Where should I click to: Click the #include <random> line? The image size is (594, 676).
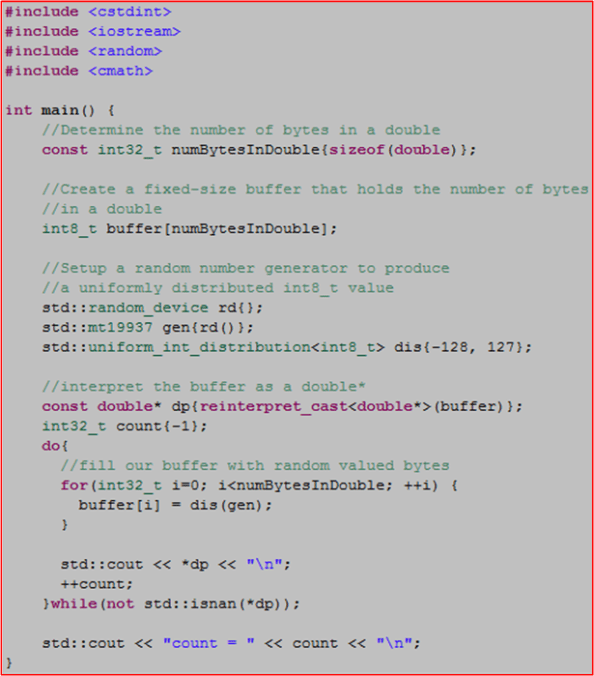83,51
